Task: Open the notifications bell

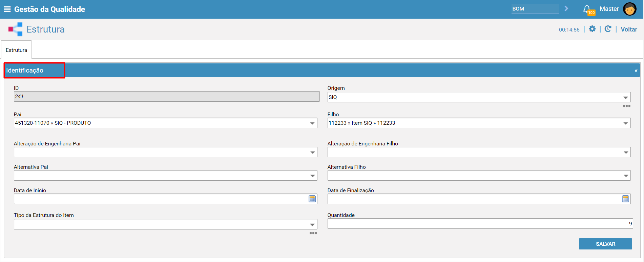Action: pyautogui.click(x=587, y=9)
